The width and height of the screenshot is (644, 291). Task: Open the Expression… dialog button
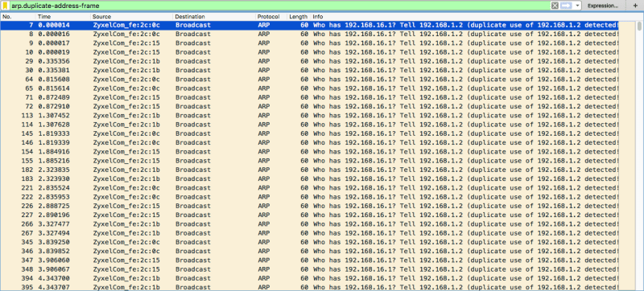(x=603, y=6)
